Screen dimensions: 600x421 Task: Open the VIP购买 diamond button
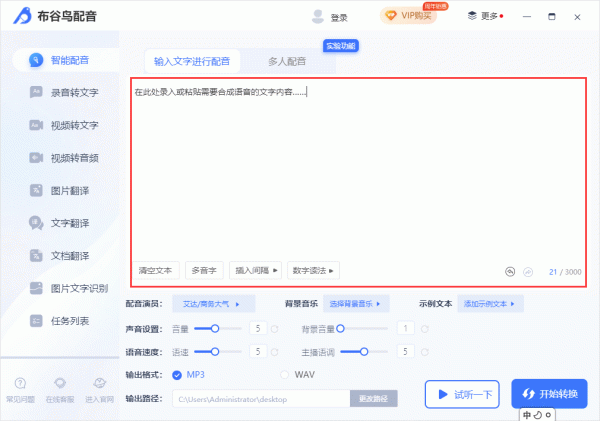point(408,16)
